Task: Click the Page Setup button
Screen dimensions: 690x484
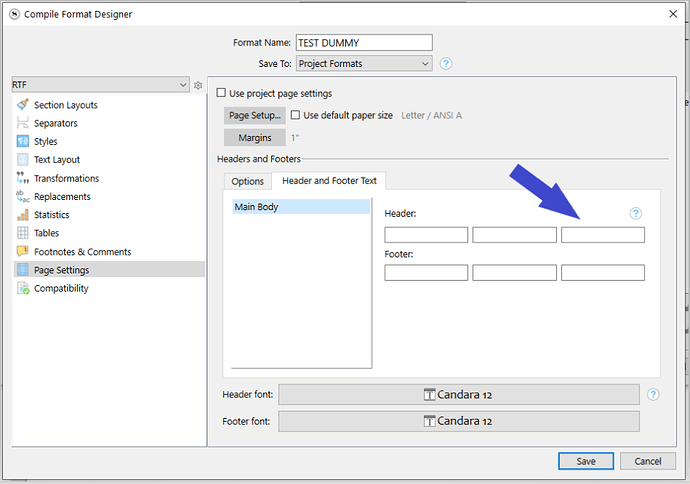Action: pos(253,116)
